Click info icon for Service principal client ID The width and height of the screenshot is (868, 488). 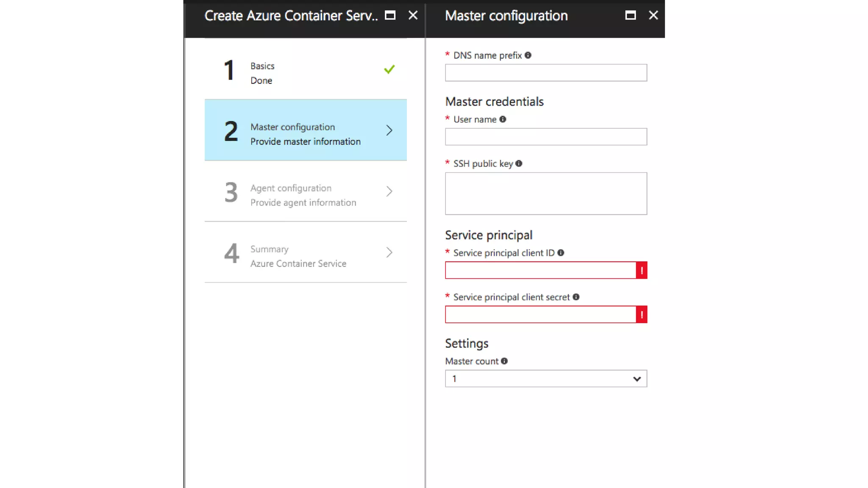[x=561, y=253]
